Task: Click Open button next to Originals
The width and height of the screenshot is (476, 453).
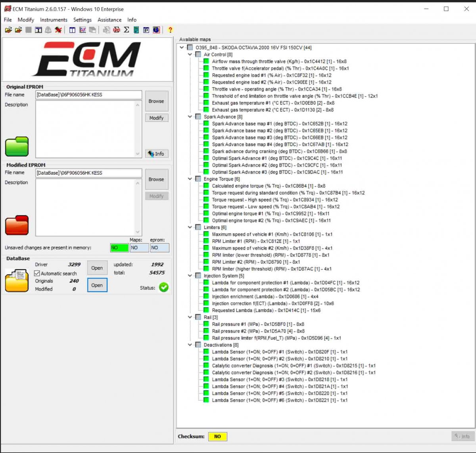Action: click(97, 285)
